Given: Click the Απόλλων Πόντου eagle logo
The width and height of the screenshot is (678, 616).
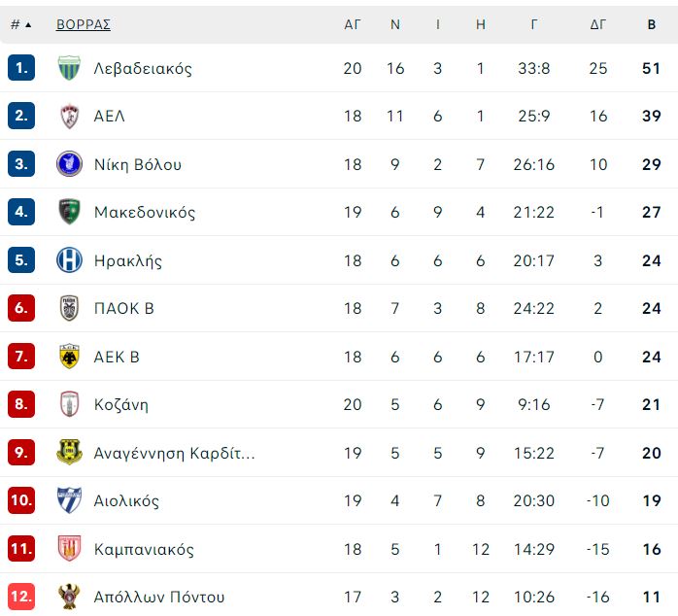Looking at the screenshot, I should point(69,597).
